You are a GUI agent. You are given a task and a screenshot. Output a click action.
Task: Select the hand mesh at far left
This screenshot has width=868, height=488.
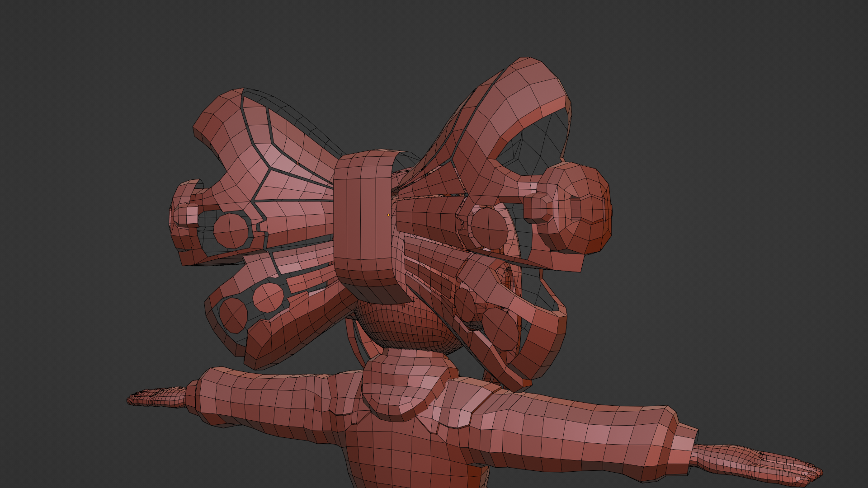[158, 398]
